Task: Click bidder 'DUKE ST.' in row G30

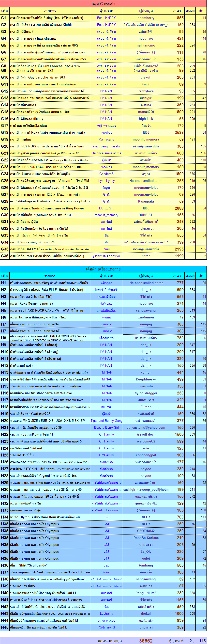Action: [x=146, y=215]
